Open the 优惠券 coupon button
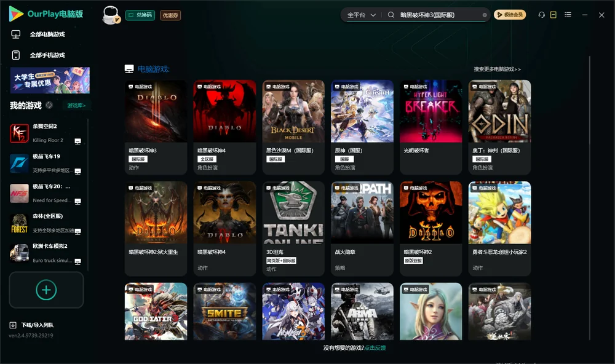 click(x=170, y=15)
